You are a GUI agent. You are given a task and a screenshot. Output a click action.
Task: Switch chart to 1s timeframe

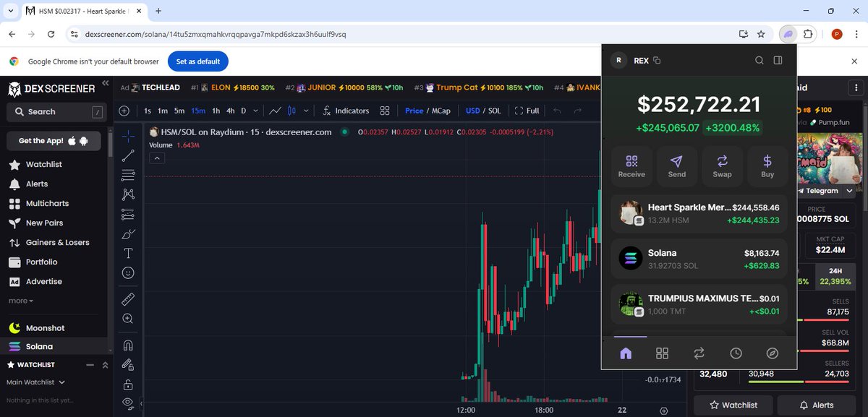click(148, 111)
